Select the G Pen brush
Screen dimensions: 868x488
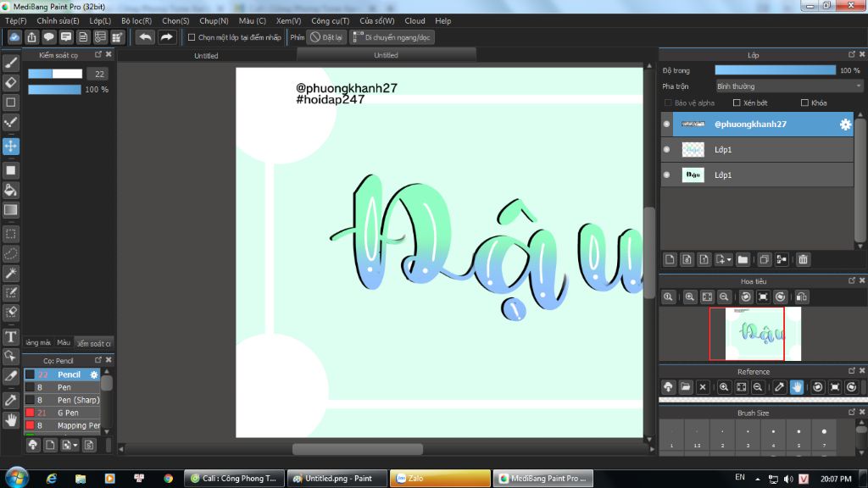click(x=62, y=413)
